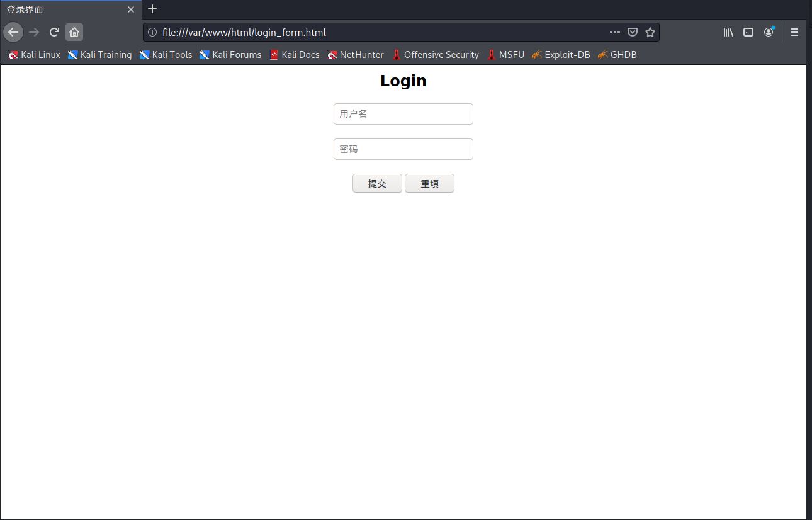Open Kali Training bookmark
The width and height of the screenshot is (812, 520).
click(99, 55)
